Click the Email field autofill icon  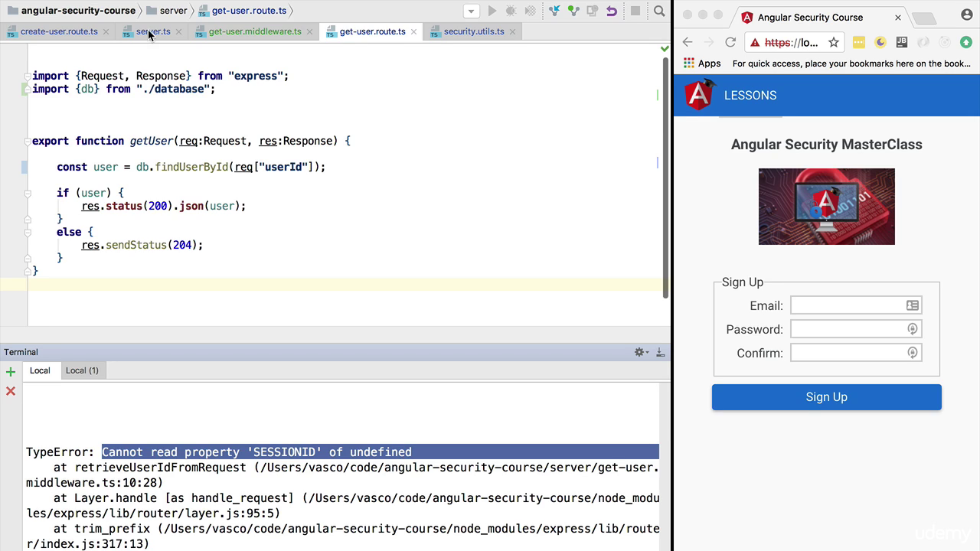pos(913,305)
